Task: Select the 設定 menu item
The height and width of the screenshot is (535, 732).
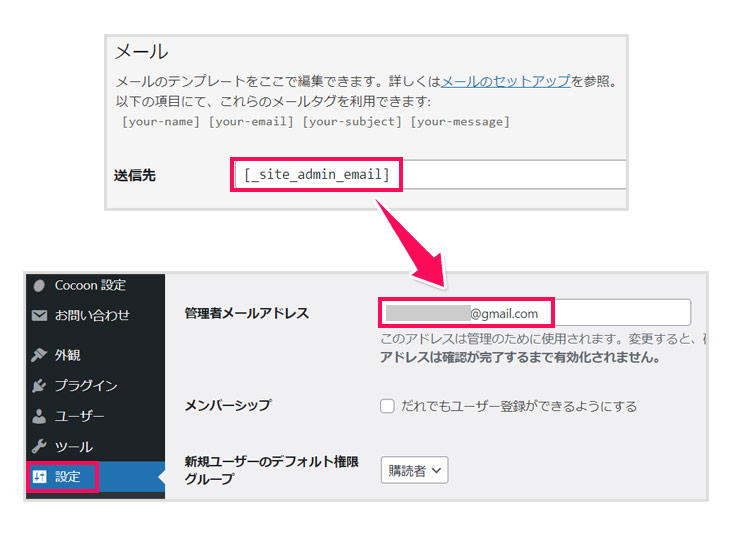Action: [95, 477]
